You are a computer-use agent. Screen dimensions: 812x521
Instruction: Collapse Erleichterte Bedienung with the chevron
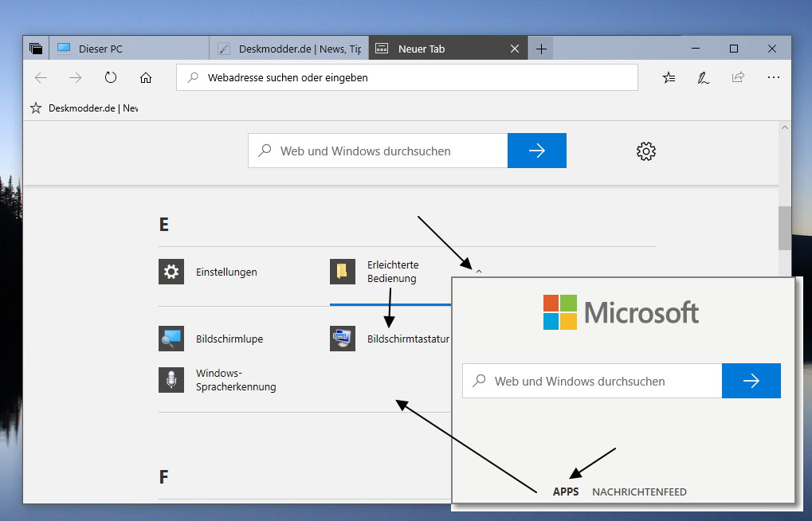(x=479, y=271)
